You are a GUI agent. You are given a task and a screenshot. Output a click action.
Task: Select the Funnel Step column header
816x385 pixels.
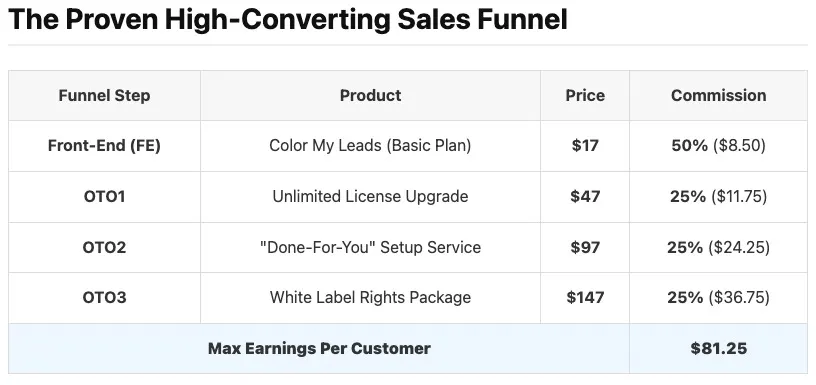pos(104,95)
